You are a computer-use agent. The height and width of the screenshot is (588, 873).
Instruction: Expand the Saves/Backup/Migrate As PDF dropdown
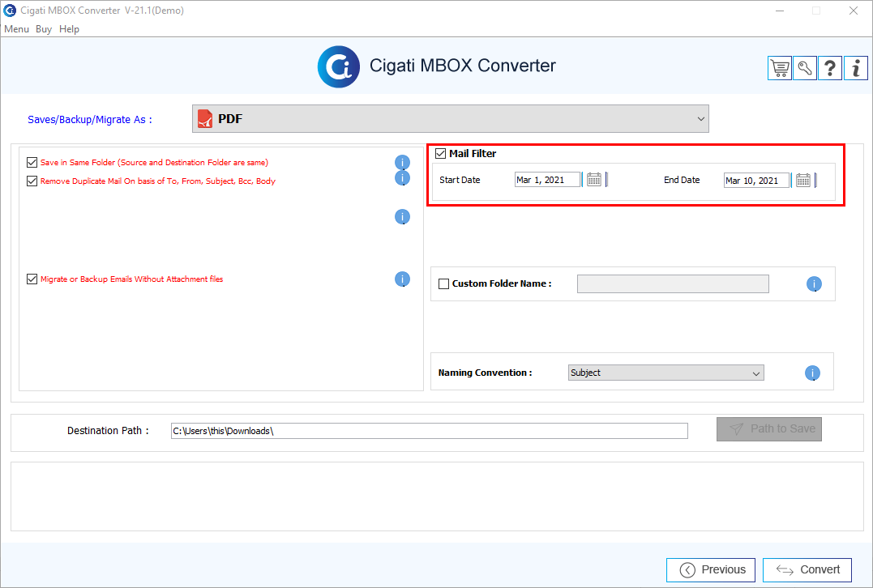coord(451,118)
